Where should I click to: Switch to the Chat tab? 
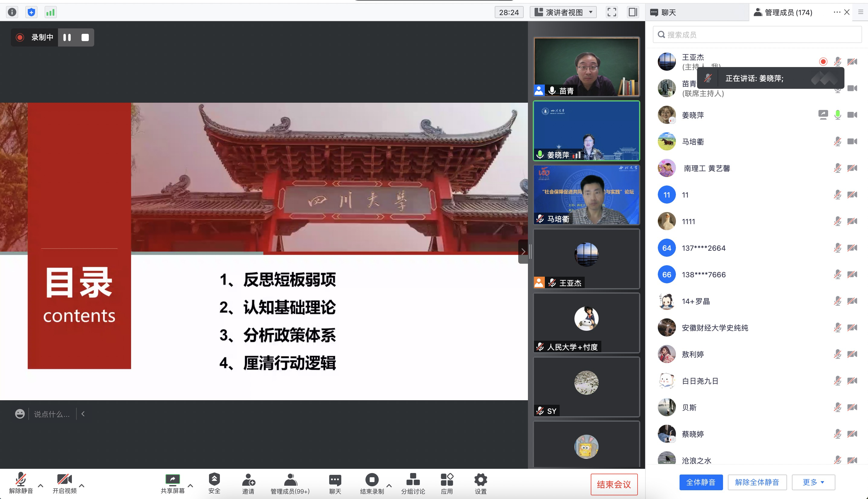pos(668,12)
